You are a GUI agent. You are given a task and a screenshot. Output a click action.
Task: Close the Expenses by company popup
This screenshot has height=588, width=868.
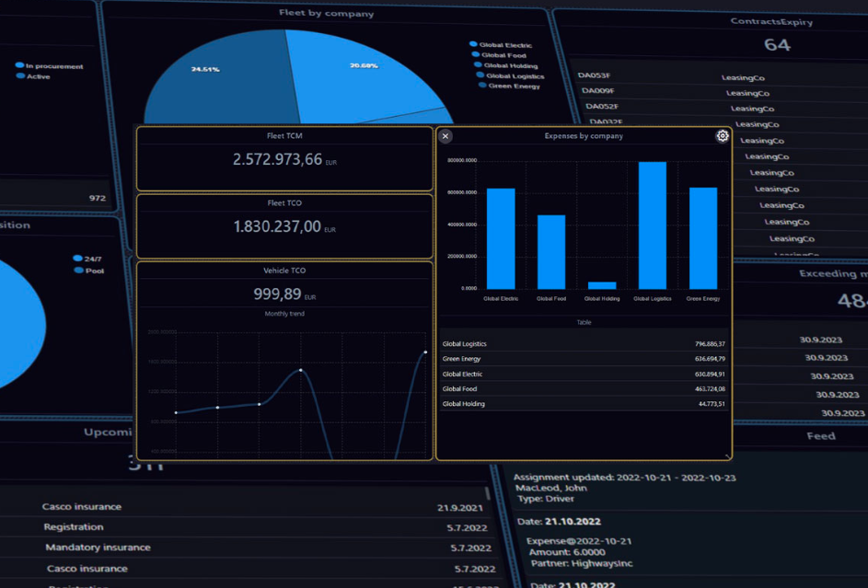pyautogui.click(x=445, y=135)
